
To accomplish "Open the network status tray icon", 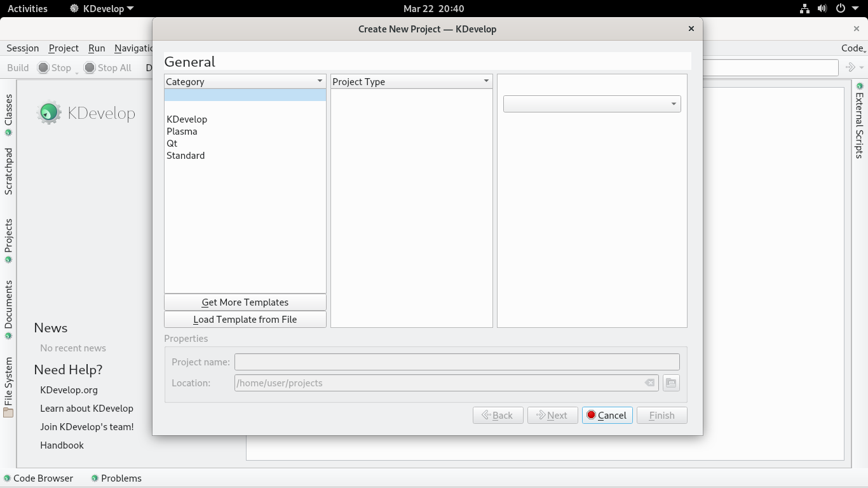I will [804, 9].
